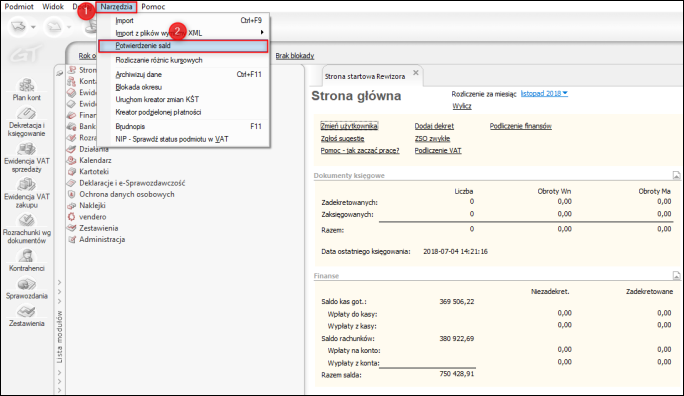This screenshot has width=684, height=396.
Task: Expand the listopad 2018 month dropdown
Action: pos(544,93)
